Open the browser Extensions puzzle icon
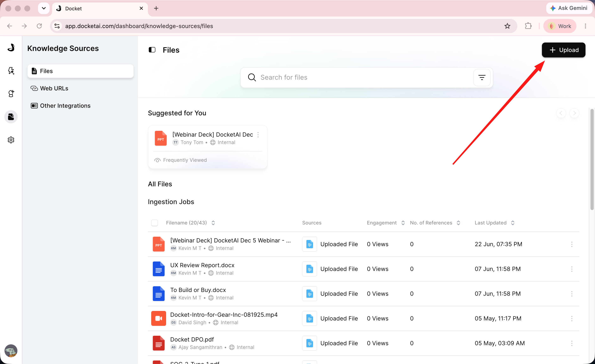The image size is (595, 364). 528,26
